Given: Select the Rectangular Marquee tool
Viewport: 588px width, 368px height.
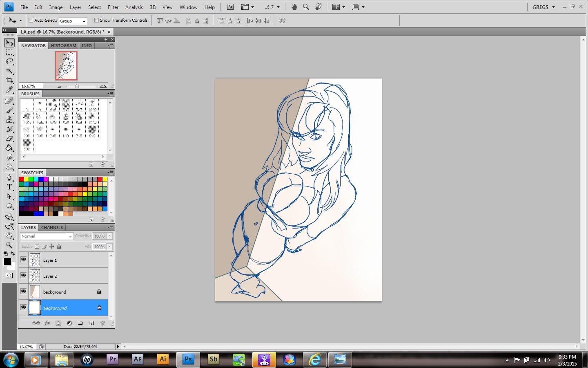Looking at the screenshot, I should click(x=9, y=52).
